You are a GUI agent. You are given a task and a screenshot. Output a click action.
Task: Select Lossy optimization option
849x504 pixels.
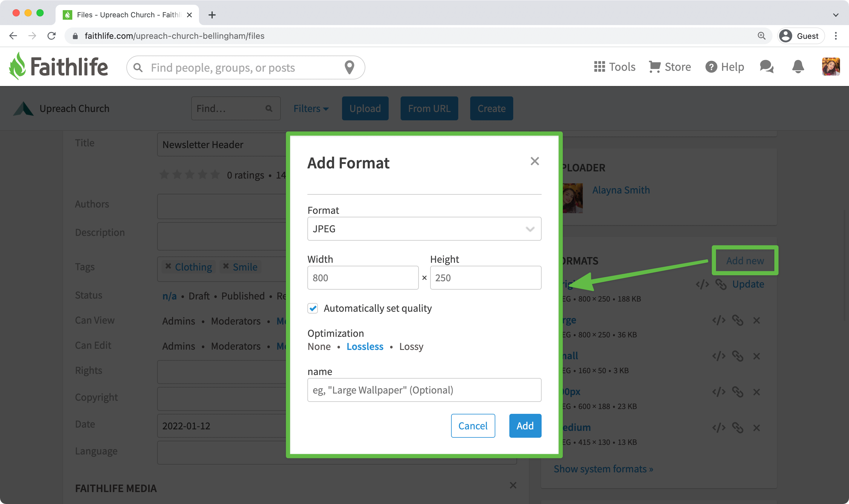tap(411, 347)
